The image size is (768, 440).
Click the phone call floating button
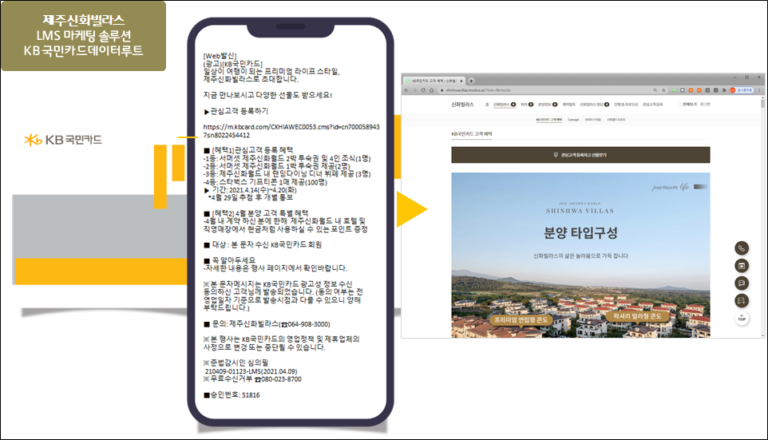742,248
